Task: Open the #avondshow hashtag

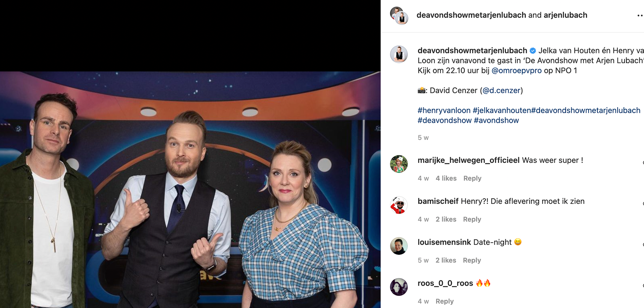Action: click(x=496, y=120)
